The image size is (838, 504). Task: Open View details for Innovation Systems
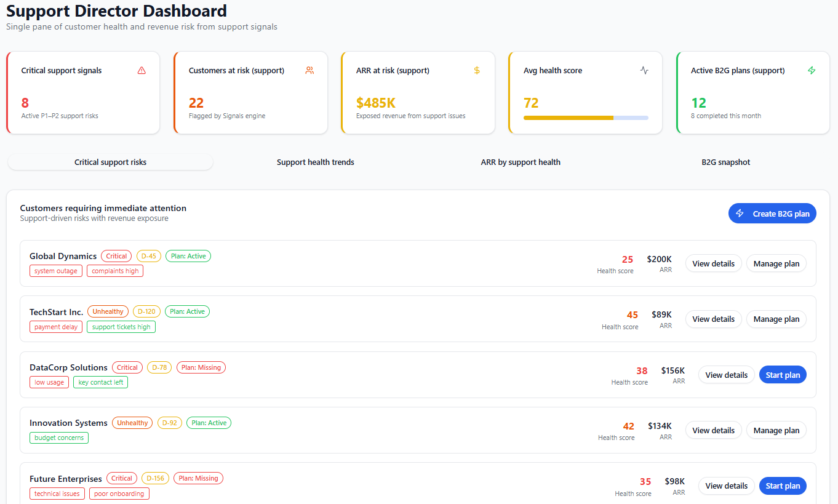(x=713, y=431)
